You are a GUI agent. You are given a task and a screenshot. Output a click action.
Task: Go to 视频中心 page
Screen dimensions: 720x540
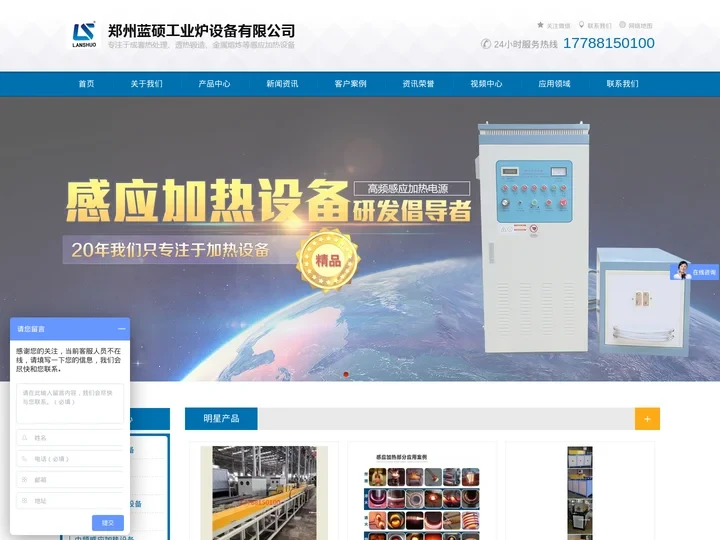(486, 84)
